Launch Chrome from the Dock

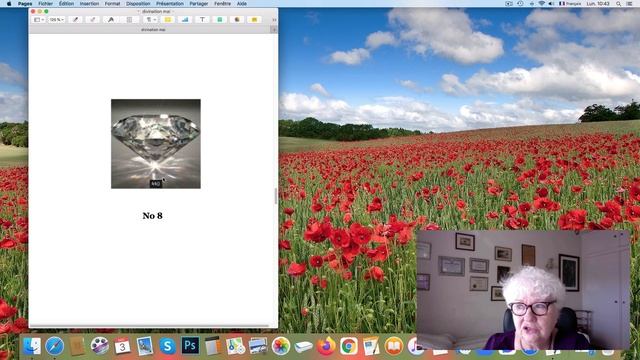pyautogui.click(x=349, y=346)
